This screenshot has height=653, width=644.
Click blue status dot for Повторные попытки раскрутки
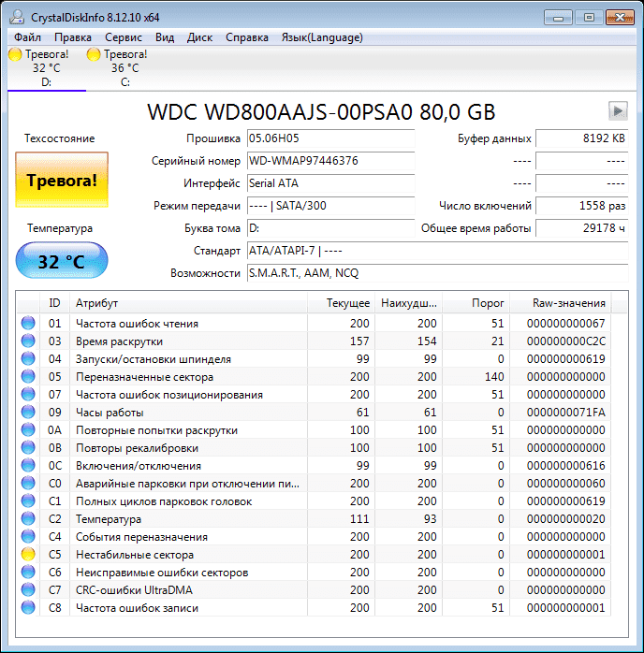coord(28,429)
